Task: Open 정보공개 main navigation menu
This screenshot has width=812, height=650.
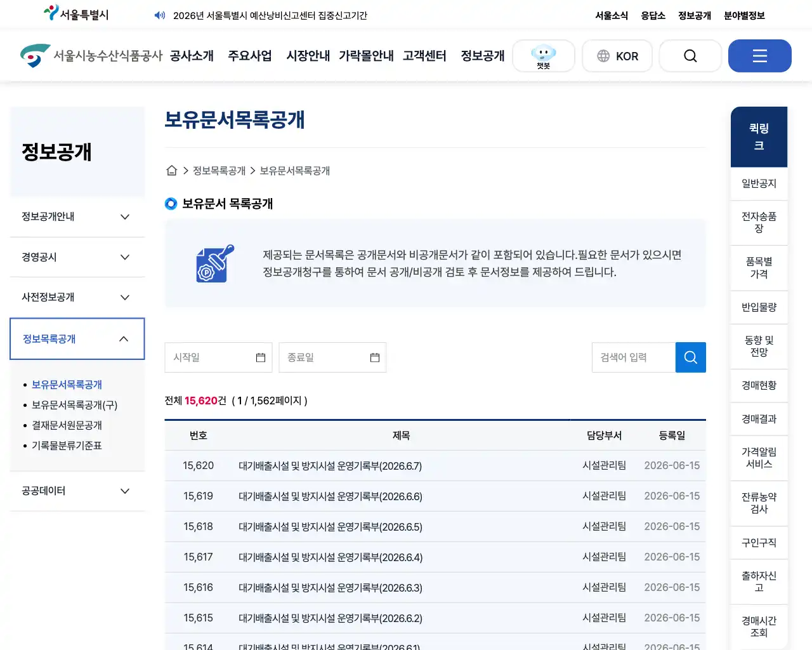Action: pyautogui.click(x=483, y=56)
